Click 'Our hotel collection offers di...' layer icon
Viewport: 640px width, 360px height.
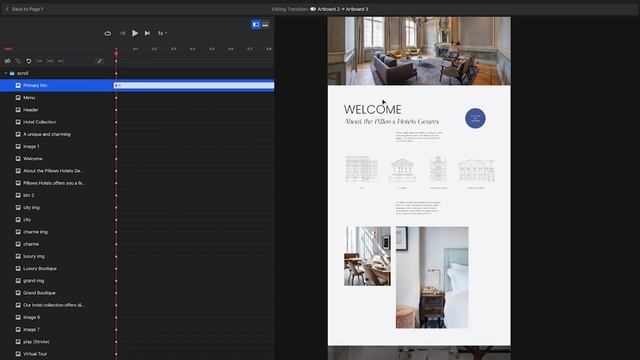click(x=18, y=305)
